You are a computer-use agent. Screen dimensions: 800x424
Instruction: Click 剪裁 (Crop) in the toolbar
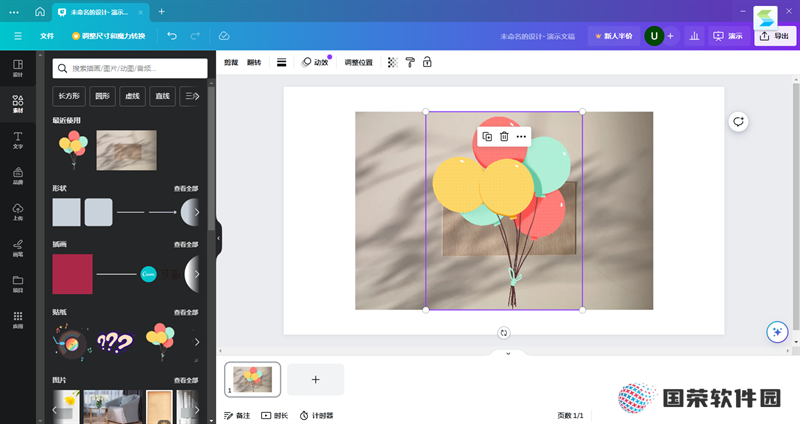[x=231, y=62]
